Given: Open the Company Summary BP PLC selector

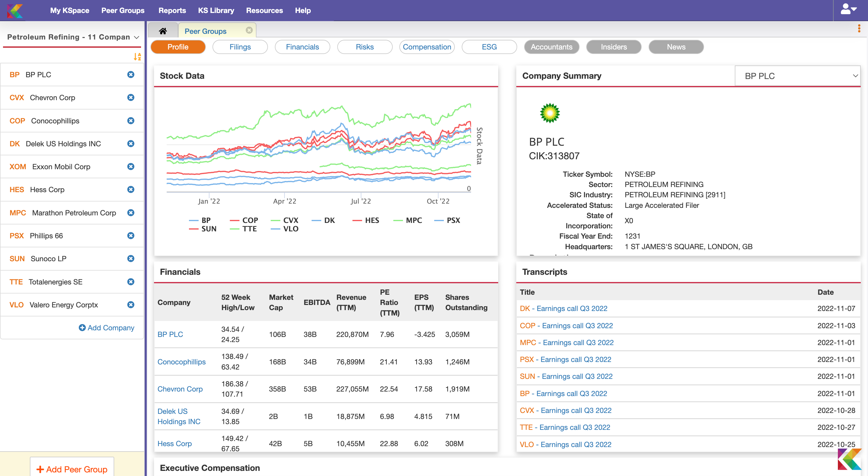Looking at the screenshot, I should 797,76.
